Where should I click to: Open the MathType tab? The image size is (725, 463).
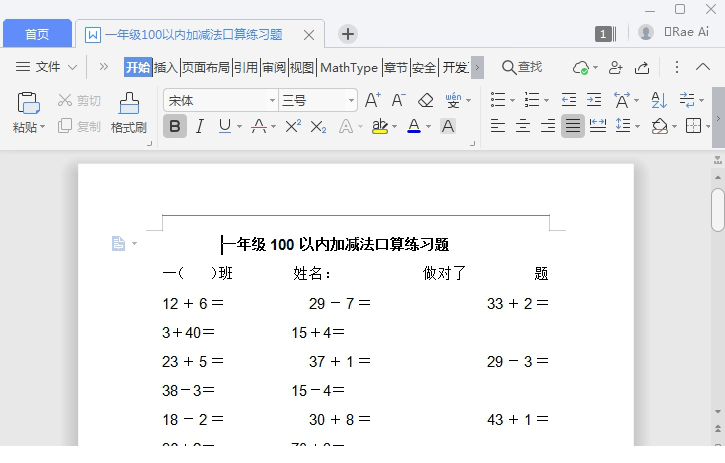coord(349,68)
